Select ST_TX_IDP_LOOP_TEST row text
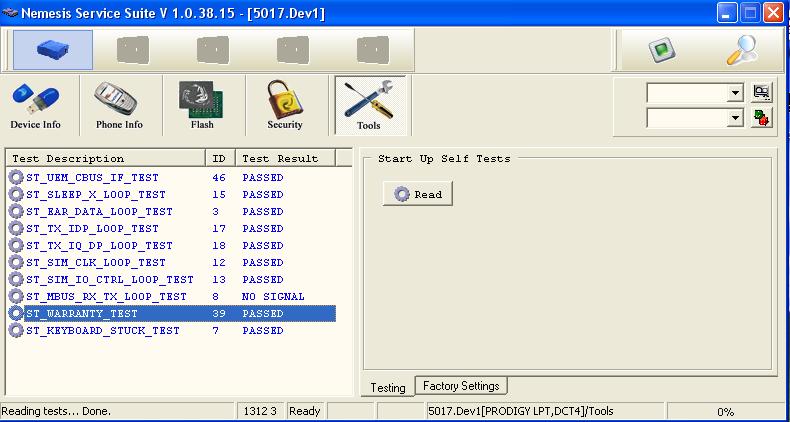Image resolution: width=790 pixels, height=422 pixels. [92, 229]
